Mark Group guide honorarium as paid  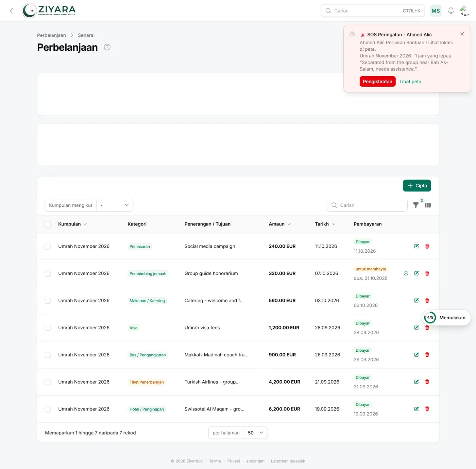[406, 273]
